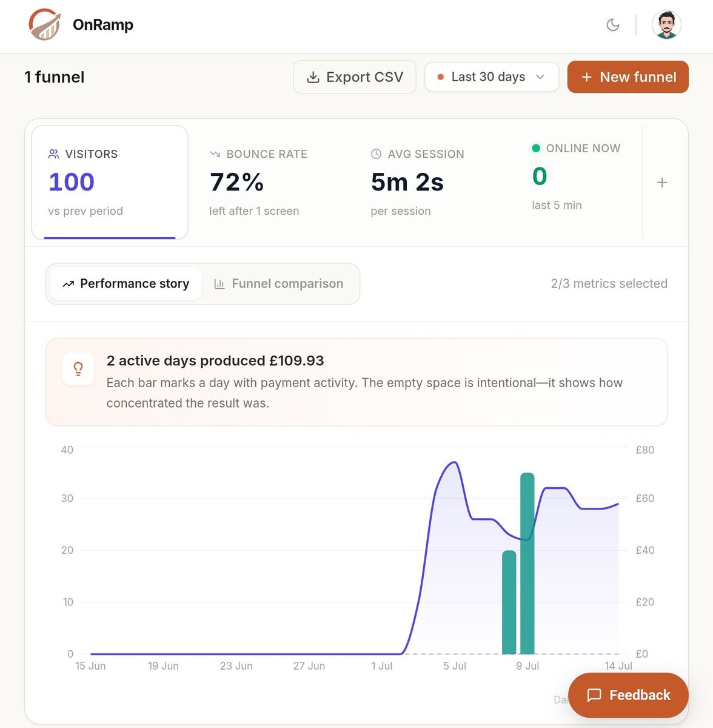713x728 pixels.
Task: Click the 'vs prev period' caption
Action: [x=85, y=211]
